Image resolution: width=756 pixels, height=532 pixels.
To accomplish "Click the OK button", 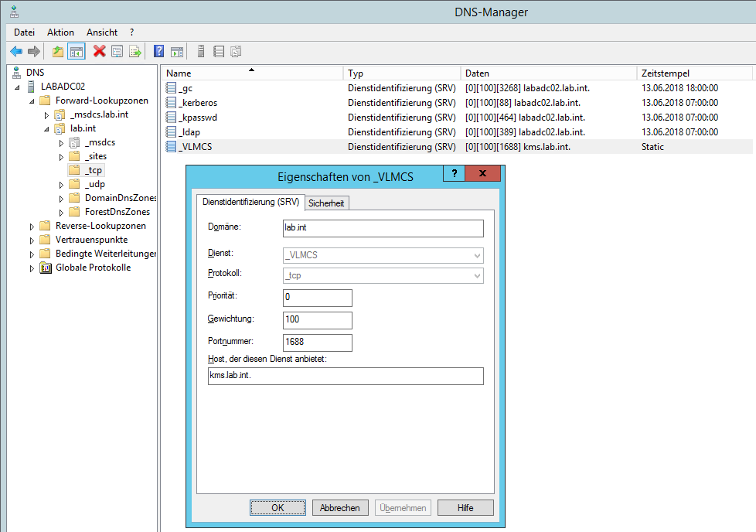I will coord(278,508).
